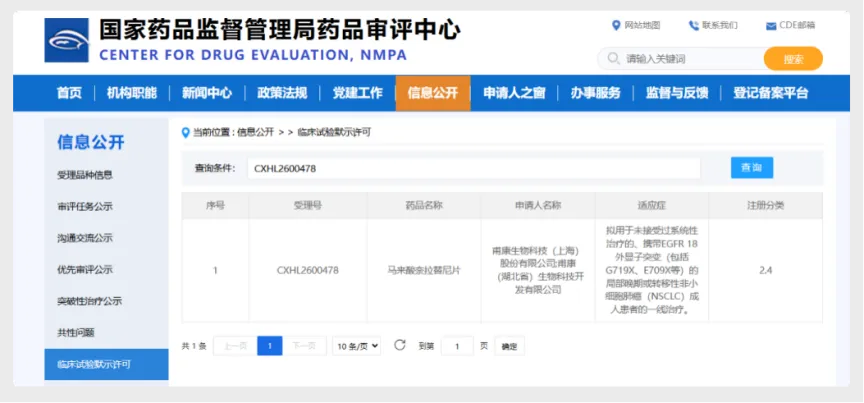Go to the 首页 home menu
This screenshot has height=403, width=864.
[69, 93]
